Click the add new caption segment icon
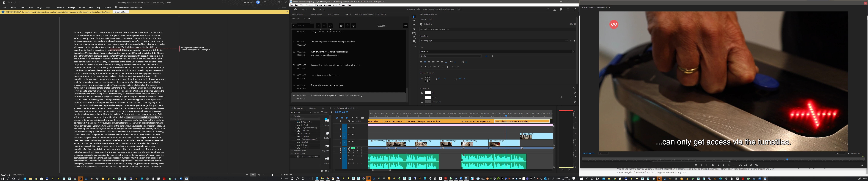 (x=341, y=26)
